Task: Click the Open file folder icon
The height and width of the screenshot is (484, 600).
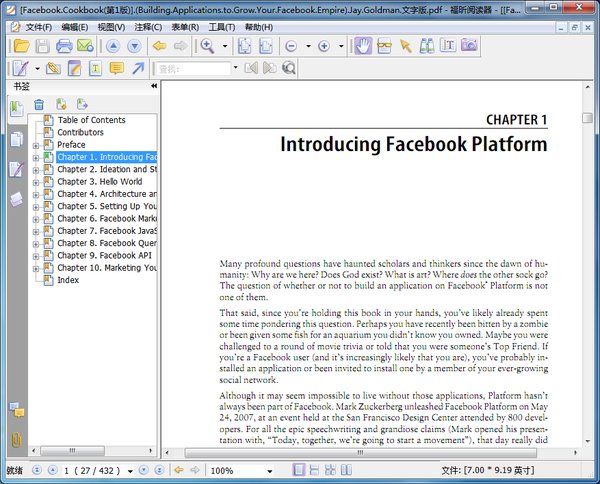Action: point(21,46)
